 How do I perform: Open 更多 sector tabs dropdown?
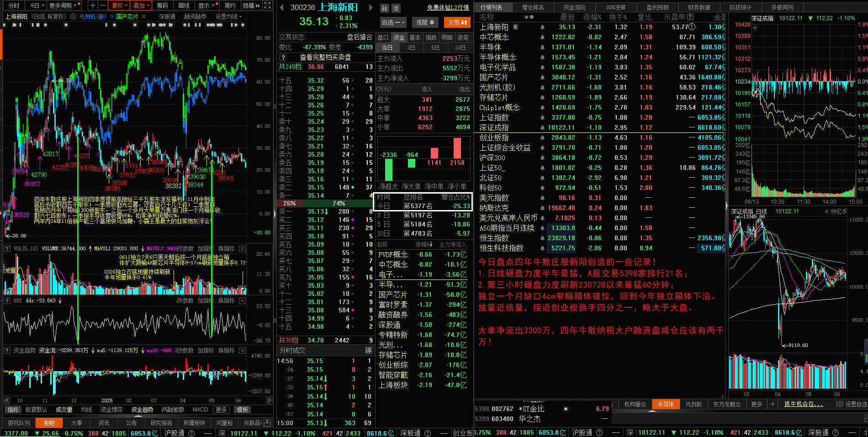(757, 404)
